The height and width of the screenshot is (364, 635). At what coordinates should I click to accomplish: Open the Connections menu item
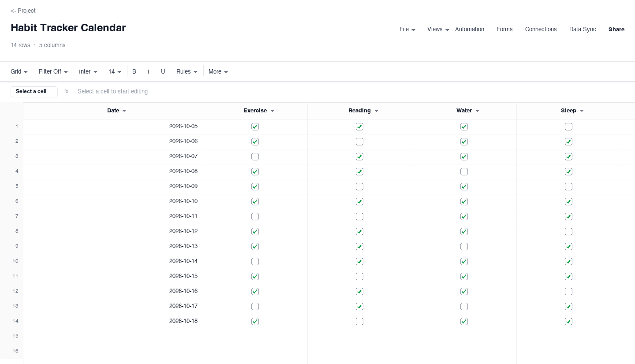tap(541, 30)
